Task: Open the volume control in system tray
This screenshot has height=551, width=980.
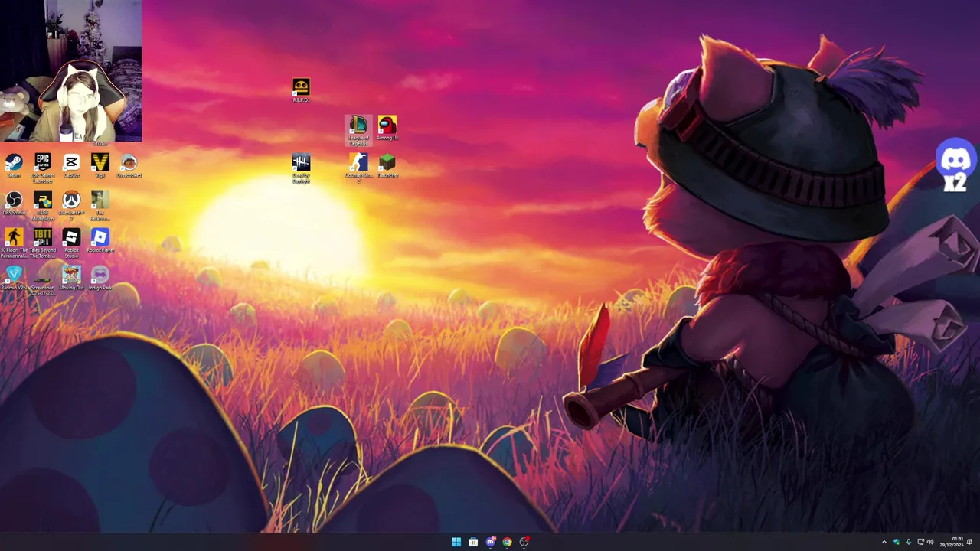Action: pyautogui.click(x=930, y=542)
